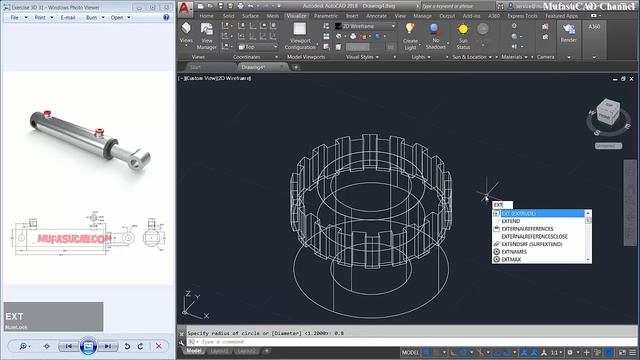This screenshot has height=360, width=640.
Task: Toggle ortho mode in status bar
Action: [453, 352]
